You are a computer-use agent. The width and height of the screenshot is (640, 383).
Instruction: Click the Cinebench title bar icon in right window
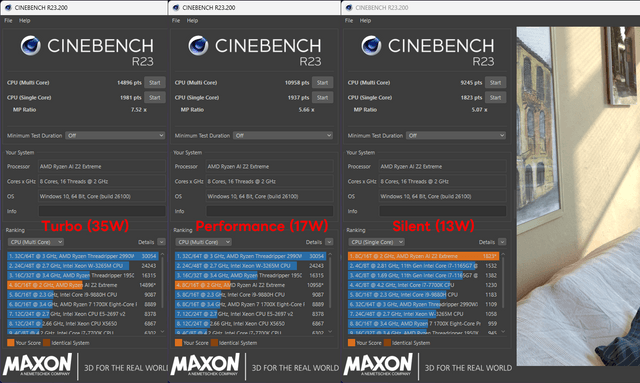349,7
